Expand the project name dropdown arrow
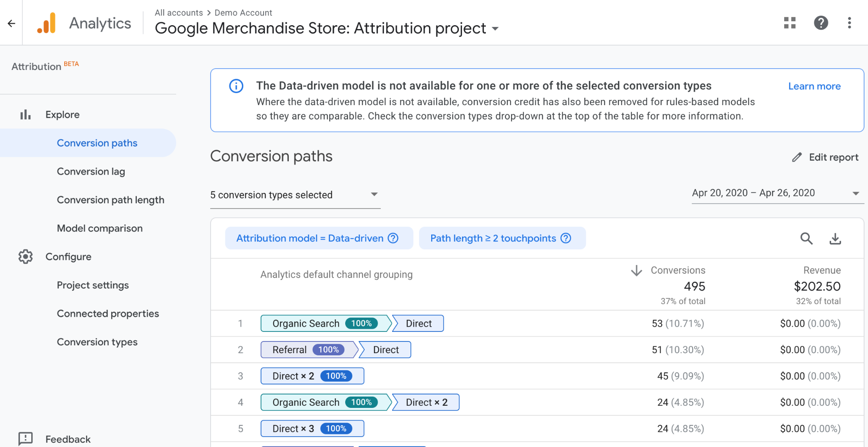Screen dimensions: 868x447 [x=495, y=29]
